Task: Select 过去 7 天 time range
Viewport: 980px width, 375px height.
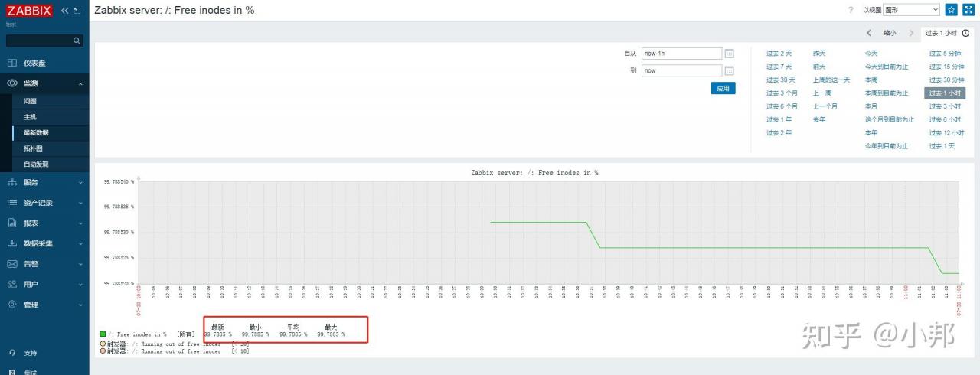Action: tap(779, 67)
